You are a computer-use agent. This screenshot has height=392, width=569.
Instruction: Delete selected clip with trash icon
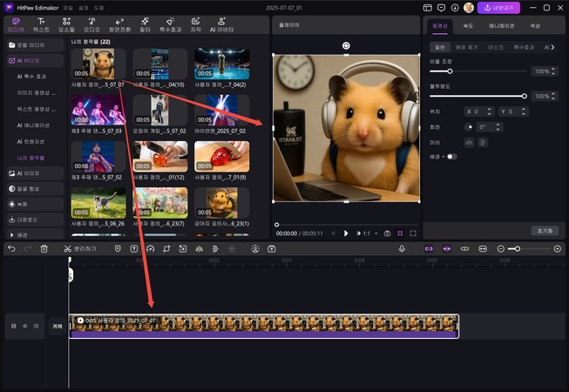[x=44, y=249]
